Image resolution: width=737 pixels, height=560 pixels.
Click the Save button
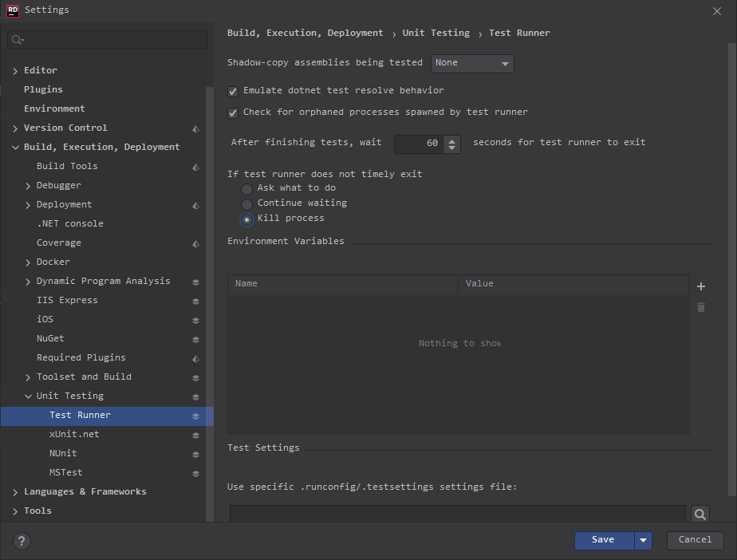point(604,540)
